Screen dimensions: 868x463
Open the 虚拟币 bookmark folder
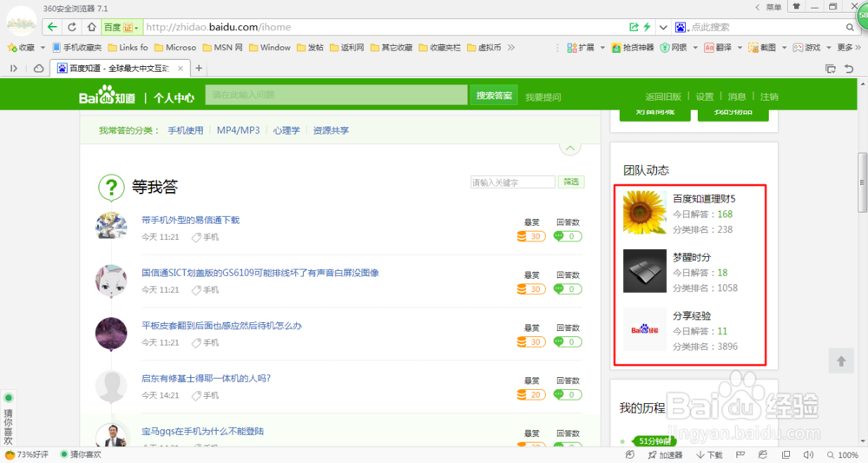pos(483,48)
